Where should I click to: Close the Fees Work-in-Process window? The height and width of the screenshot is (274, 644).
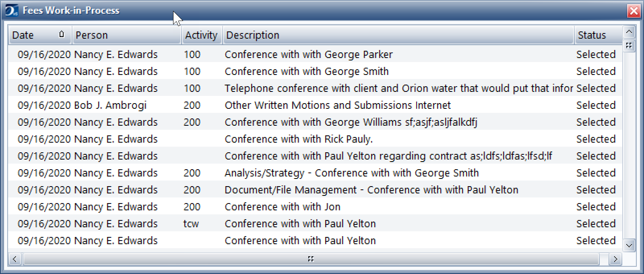pos(634,11)
